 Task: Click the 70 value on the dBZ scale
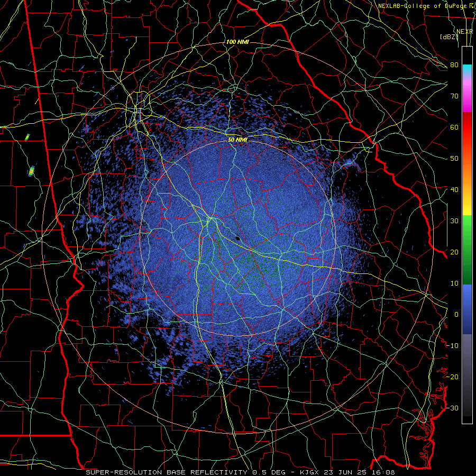point(454,96)
